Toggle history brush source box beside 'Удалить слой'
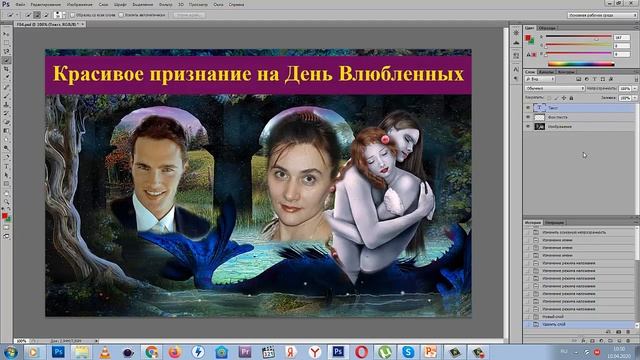The width and height of the screenshot is (640, 360). 527,324
